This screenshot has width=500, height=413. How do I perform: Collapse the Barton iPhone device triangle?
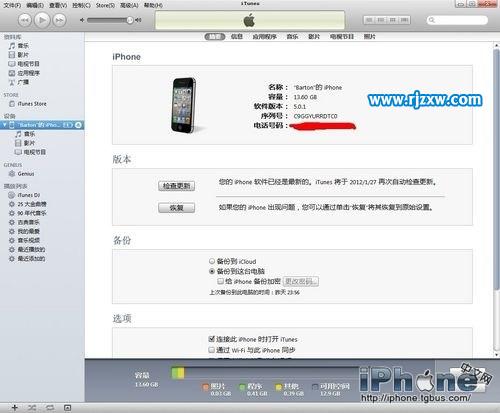tap(5, 125)
